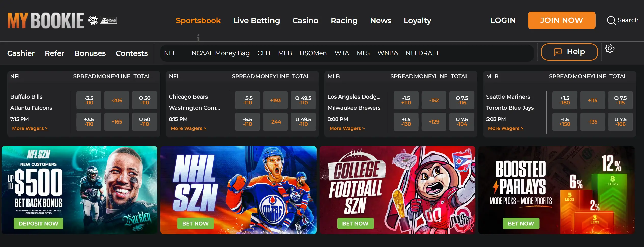Select Toronto Blue Jays -135 moneyline
The image size is (644, 247).
(593, 122)
